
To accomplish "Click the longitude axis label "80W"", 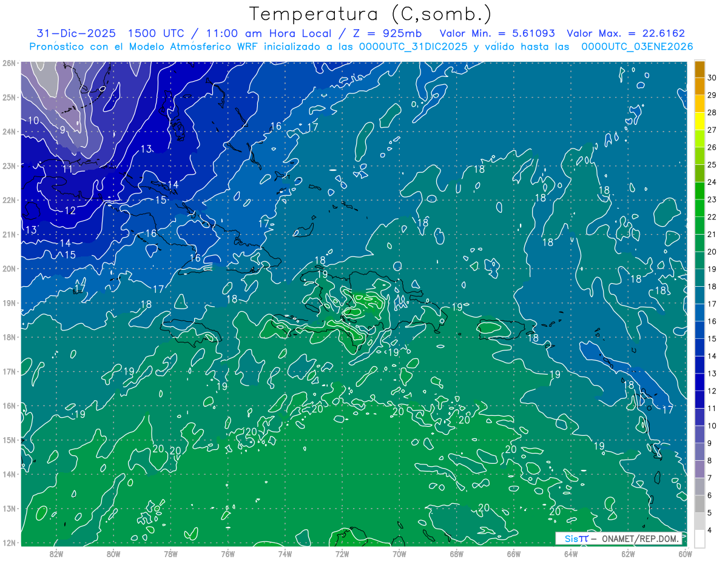I will tap(113, 554).
